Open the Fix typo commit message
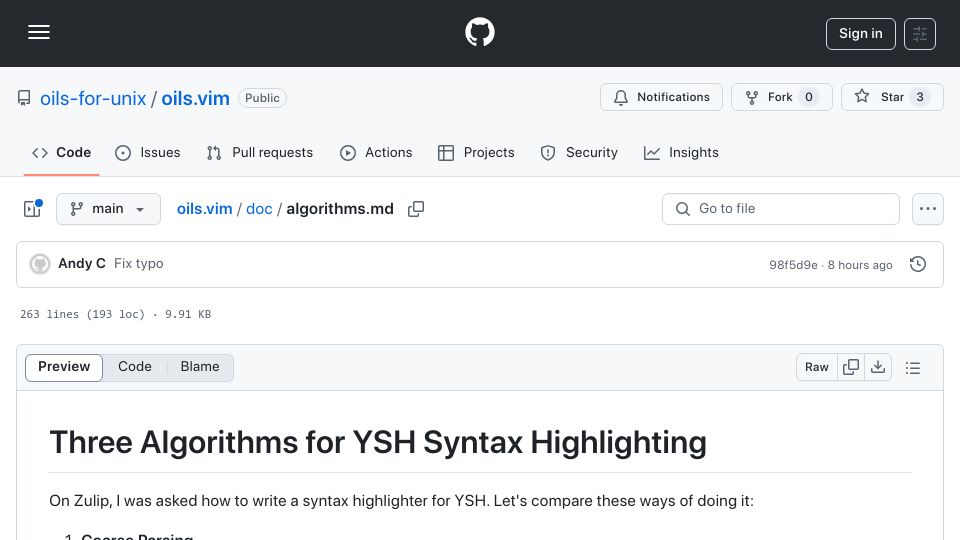This screenshot has height=540, width=960. (139, 263)
